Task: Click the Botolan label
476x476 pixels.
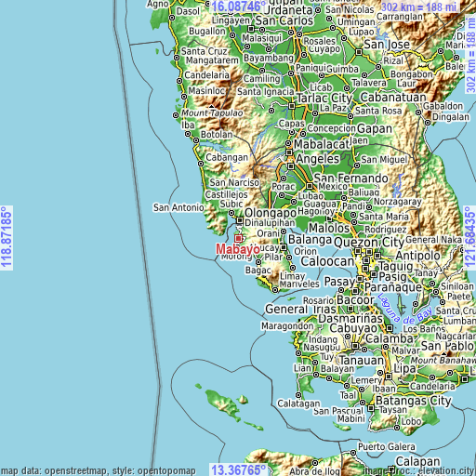Action: click(217, 135)
